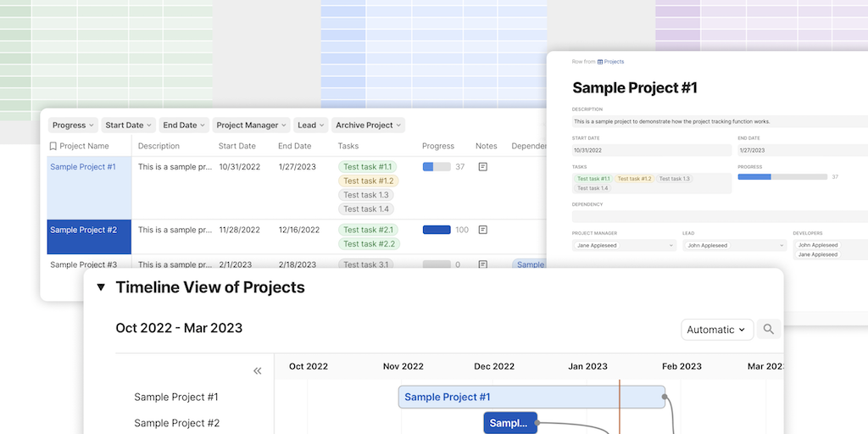The width and height of the screenshot is (868, 434).
Task: Click the progress bar in detail panel
Action: tap(782, 176)
